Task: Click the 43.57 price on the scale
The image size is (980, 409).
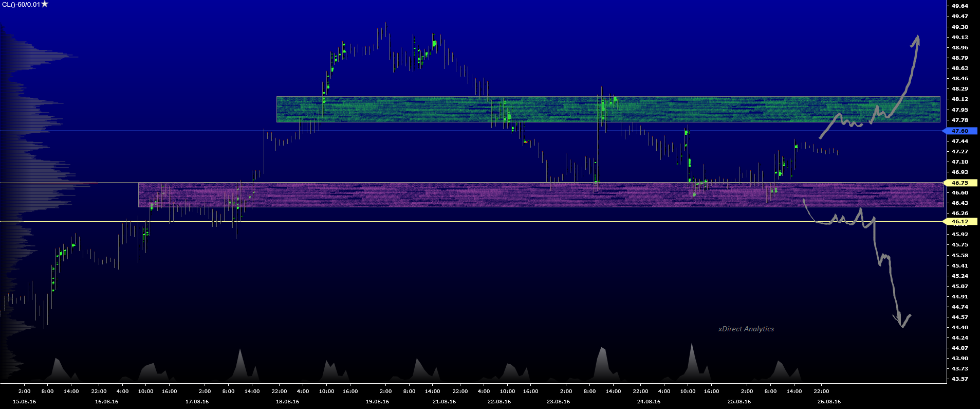Action: tap(959, 379)
